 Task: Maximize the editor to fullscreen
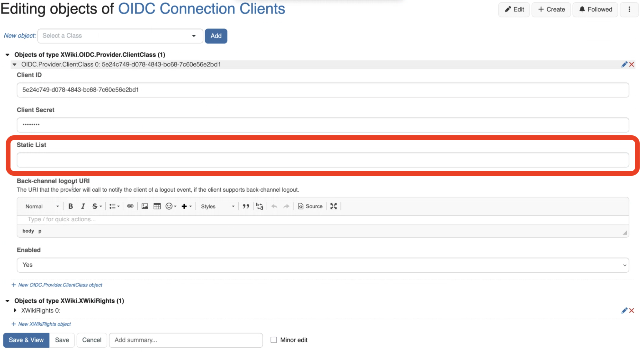[x=334, y=206]
